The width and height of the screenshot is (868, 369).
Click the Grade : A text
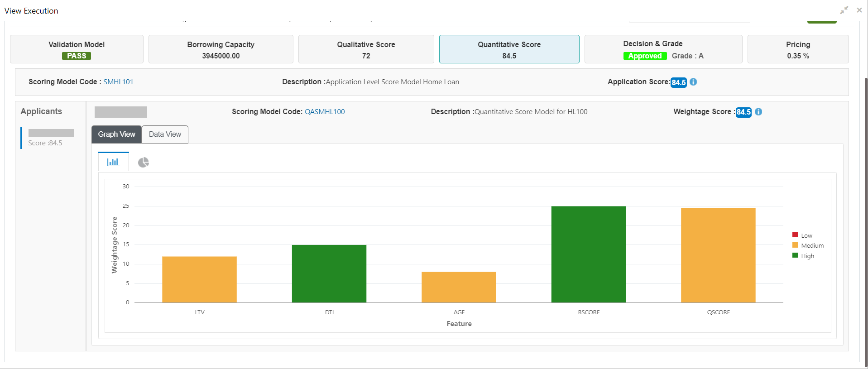tap(688, 56)
